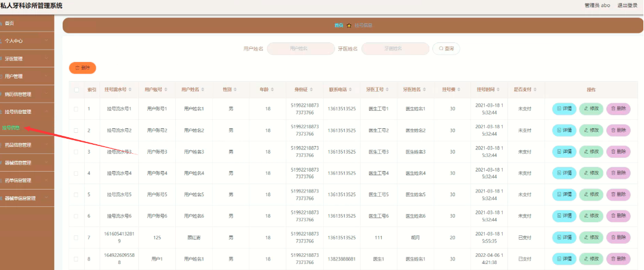644x270 pixels.
Task: Check the checkbox for row 1
Action: pos(76,109)
